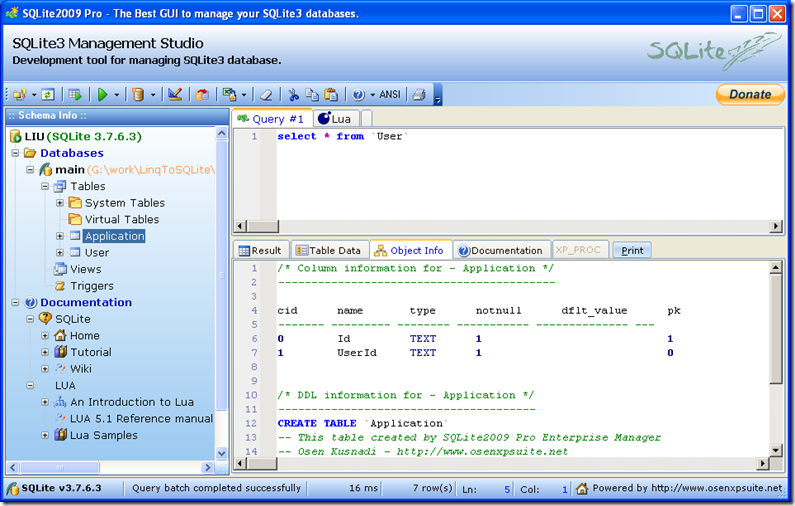
Task: Click the scissors Cut icon in toolbar
Action: pyautogui.click(x=293, y=95)
